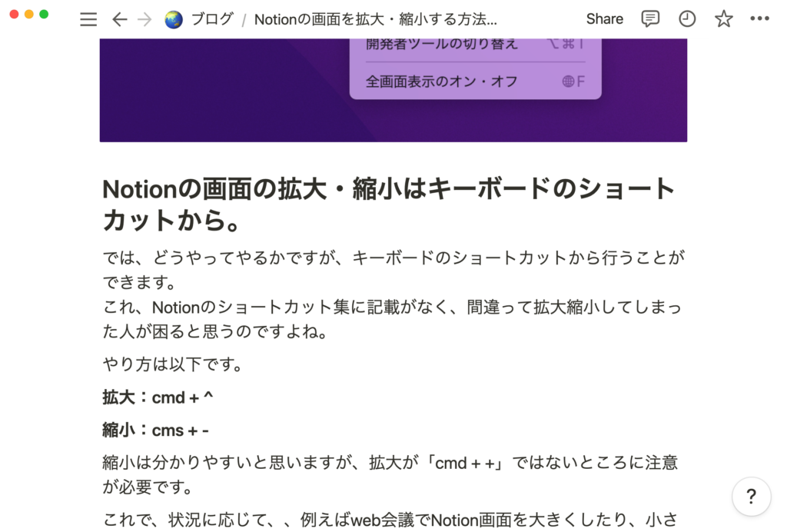Open the comments speech-bubble icon

[x=650, y=19]
